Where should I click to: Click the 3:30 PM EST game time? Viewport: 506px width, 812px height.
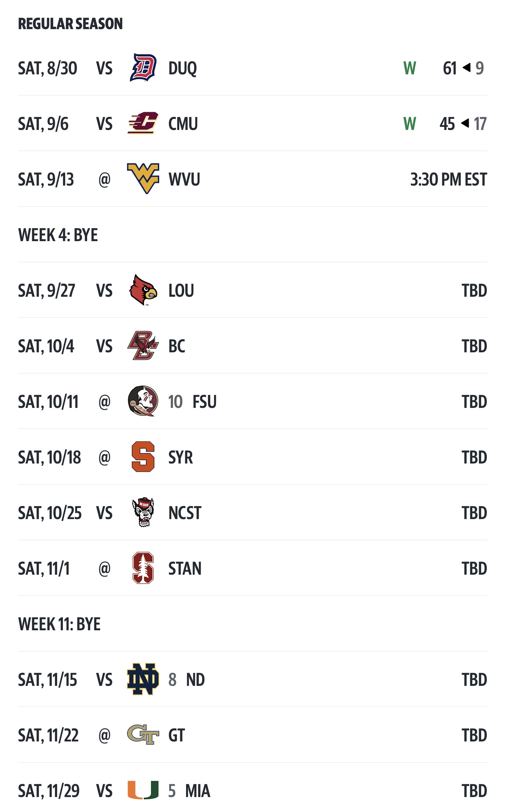(448, 179)
